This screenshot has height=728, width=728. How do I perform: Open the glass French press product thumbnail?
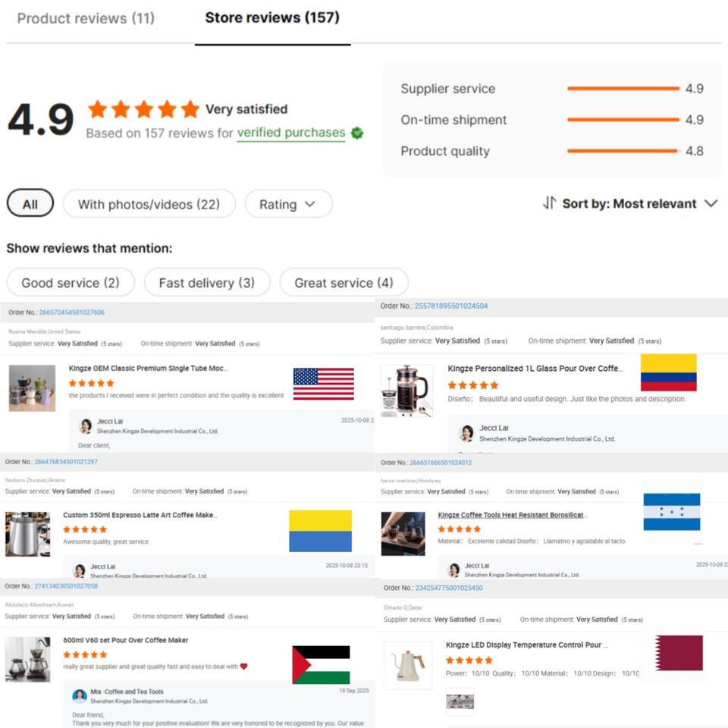(x=406, y=391)
